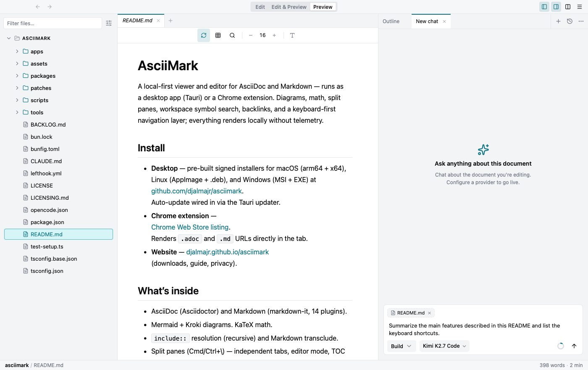Open the Outline tab

(x=391, y=21)
